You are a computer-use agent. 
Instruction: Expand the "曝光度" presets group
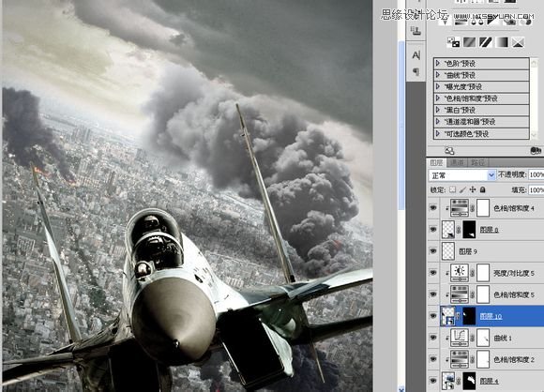pos(438,86)
